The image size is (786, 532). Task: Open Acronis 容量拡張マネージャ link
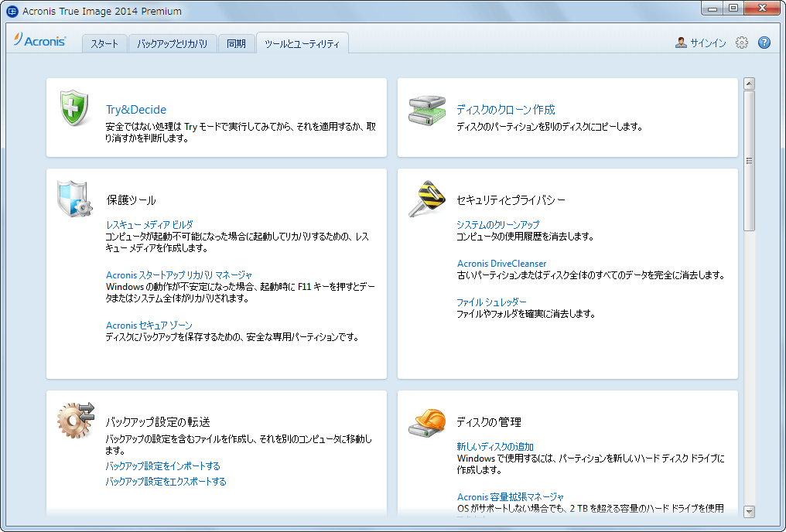(x=511, y=497)
